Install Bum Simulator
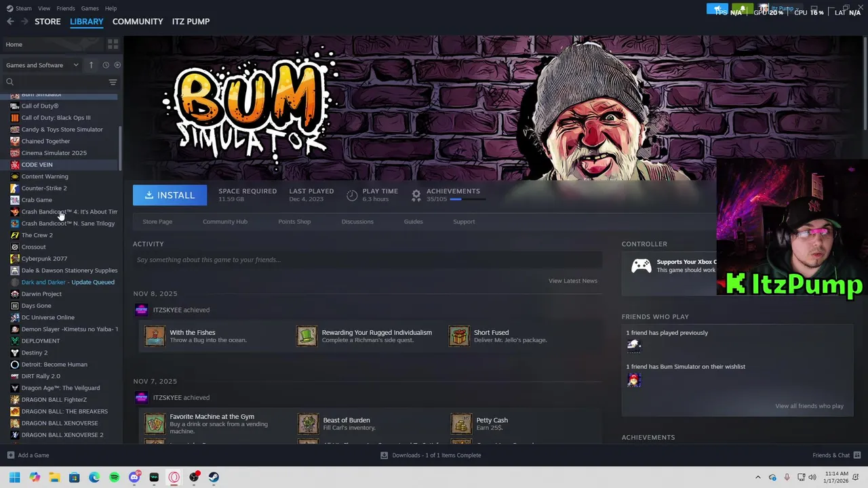The image size is (868, 488). (x=170, y=195)
